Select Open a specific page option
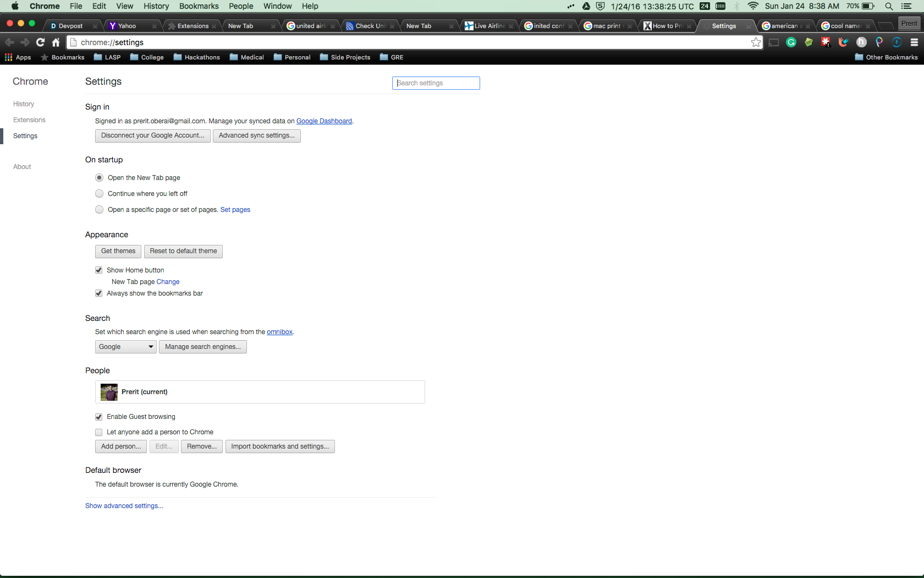The width and height of the screenshot is (924, 578). (x=99, y=210)
